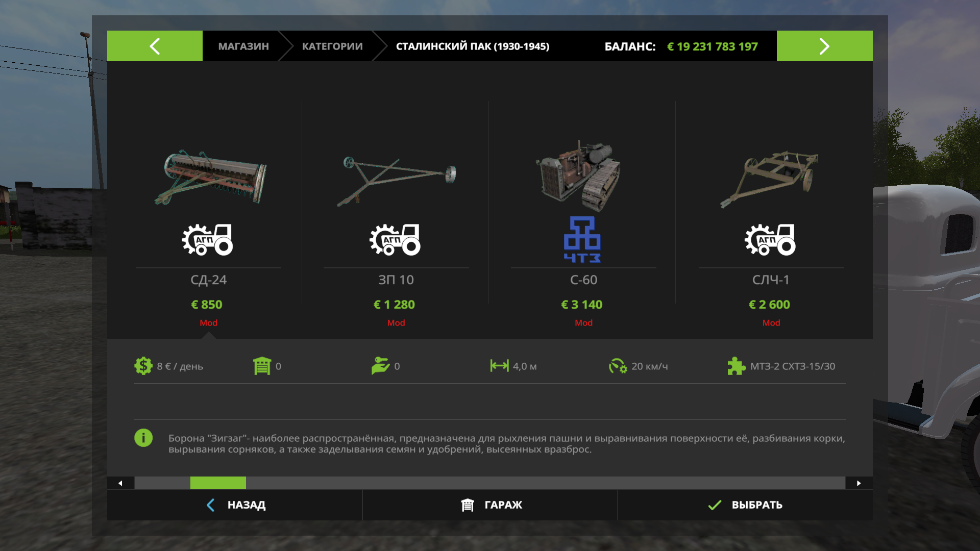Click the leasing hand icon
Viewport: 980px width, 551px height.
[x=381, y=366]
